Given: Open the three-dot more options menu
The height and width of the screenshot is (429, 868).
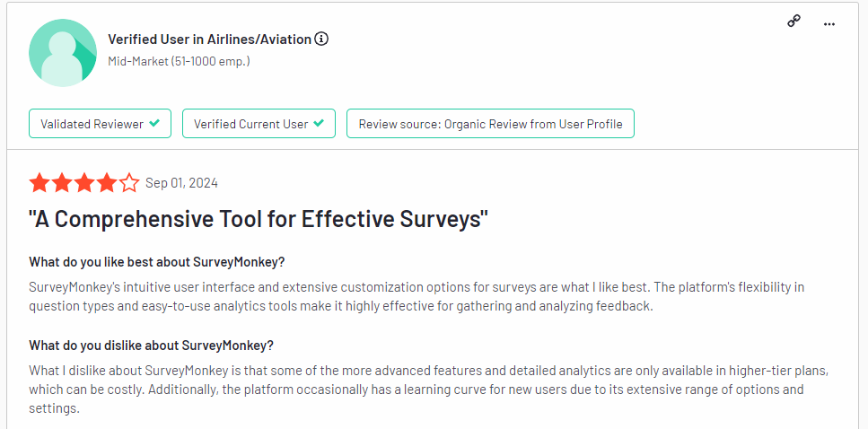Looking at the screenshot, I should pyautogui.click(x=829, y=24).
